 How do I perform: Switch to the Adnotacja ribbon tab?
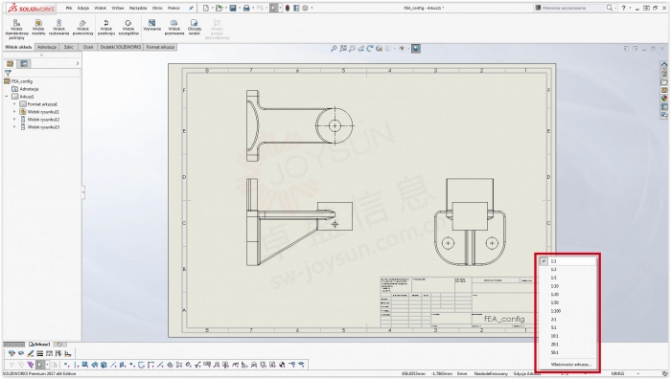pyautogui.click(x=47, y=47)
